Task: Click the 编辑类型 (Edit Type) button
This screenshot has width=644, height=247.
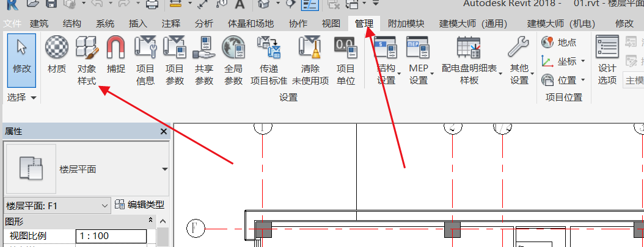Action: click(x=140, y=205)
